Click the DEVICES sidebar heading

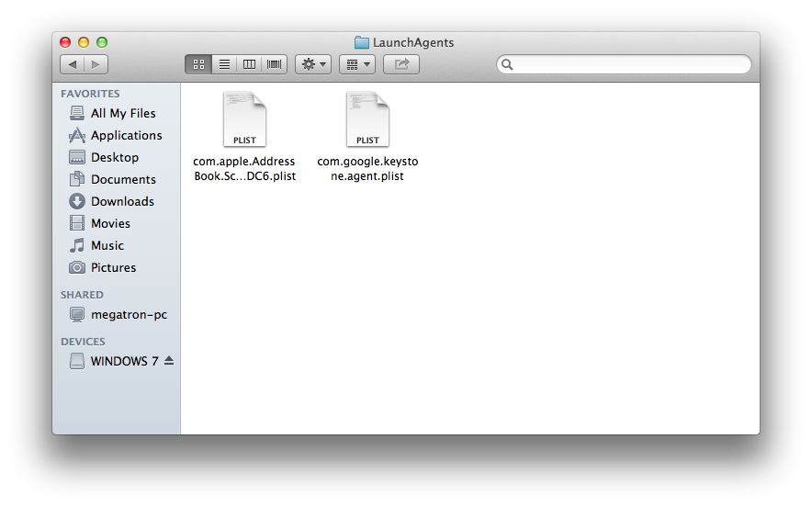83,342
